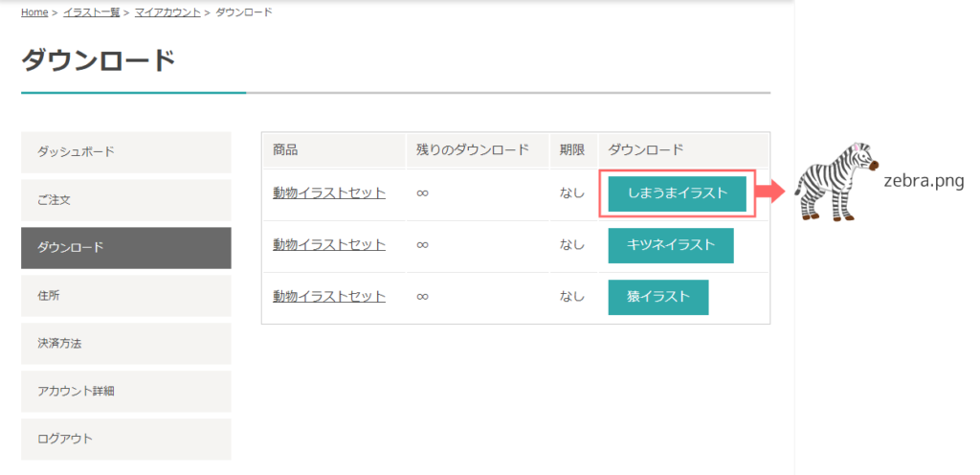Click the 残りのダウンロード column header
The width and height of the screenshot is (980, 475).
tap(473, 150)
